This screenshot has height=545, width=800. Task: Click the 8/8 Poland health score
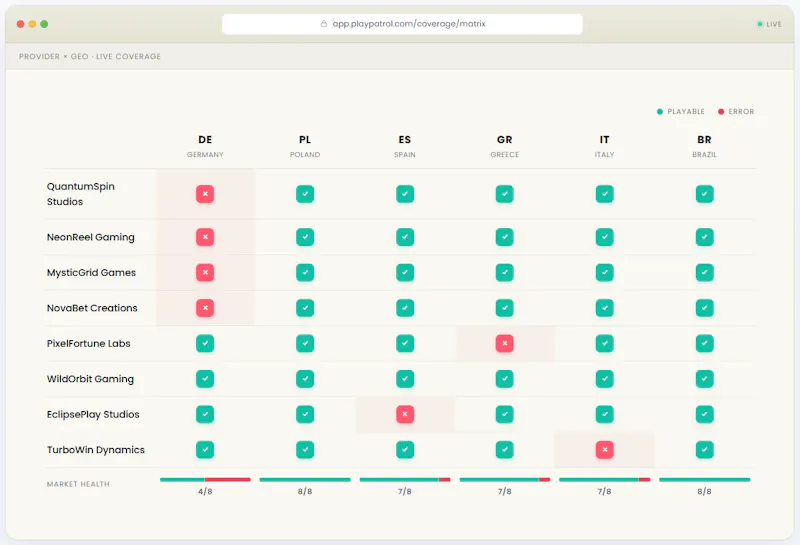305,491
